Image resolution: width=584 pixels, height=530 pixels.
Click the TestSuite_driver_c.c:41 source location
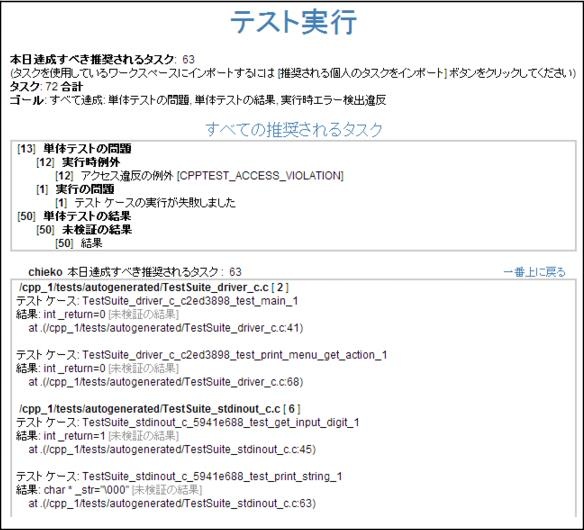coord(166,328)
